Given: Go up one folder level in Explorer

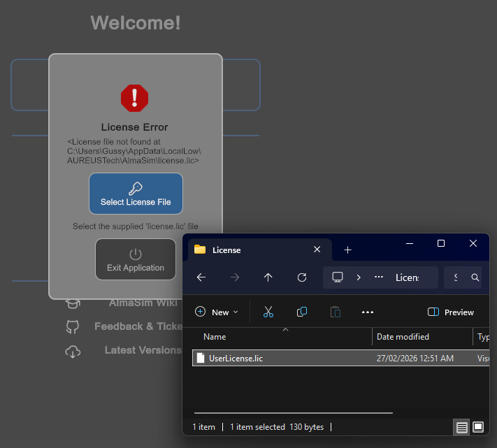Looking at the screenshot, I should coord(268,277).
